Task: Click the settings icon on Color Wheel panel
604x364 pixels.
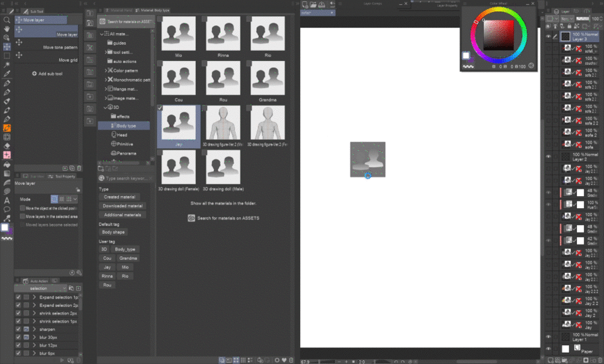Action: 531,66
